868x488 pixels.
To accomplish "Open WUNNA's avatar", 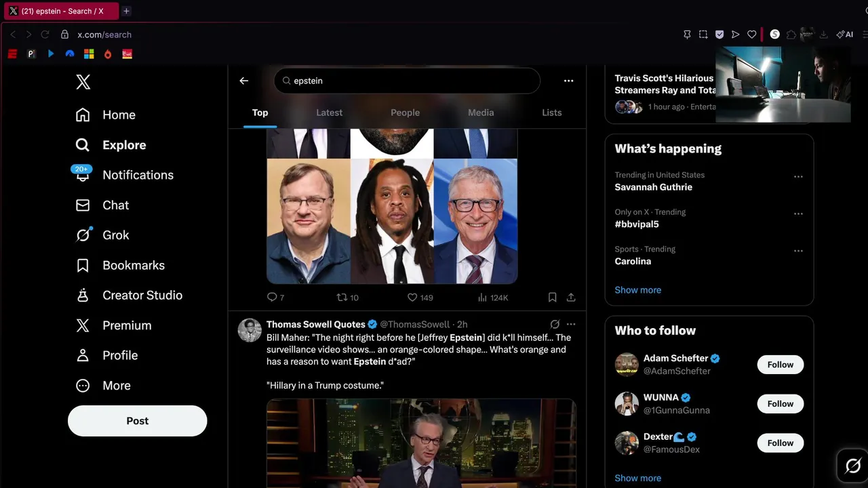I will (x=627, y=404).
